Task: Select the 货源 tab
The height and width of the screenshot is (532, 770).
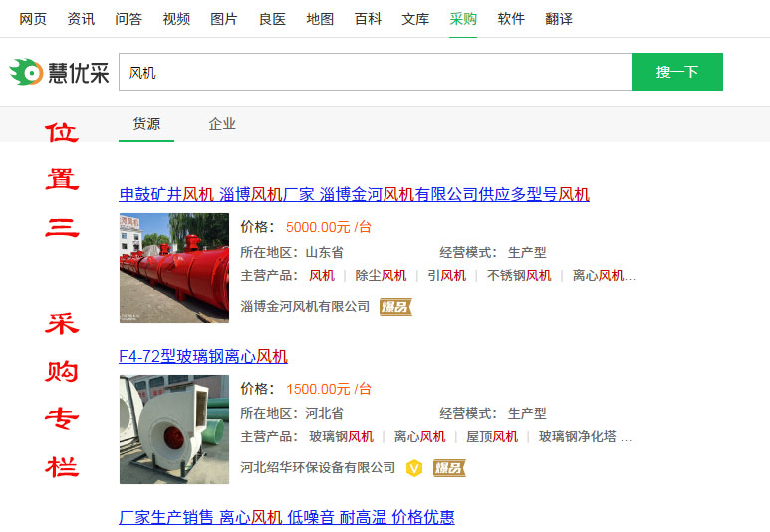Action: [146, 124]
